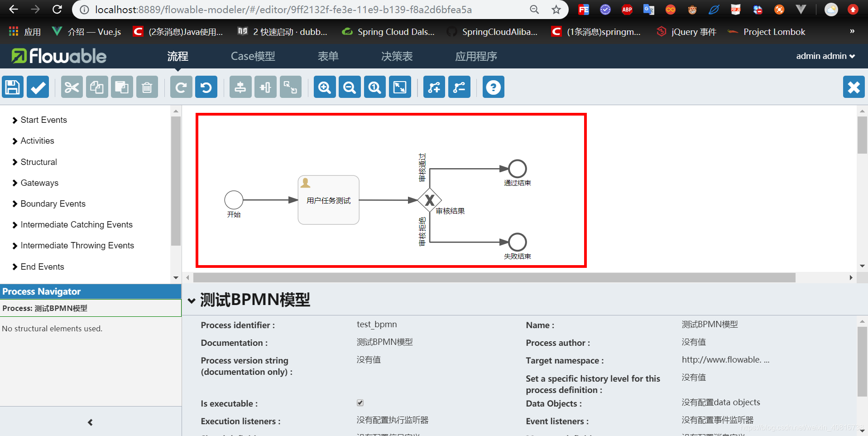Toggle the Is executable checkbox
This screenshot has width=868, height=436.
pos(360,403)
